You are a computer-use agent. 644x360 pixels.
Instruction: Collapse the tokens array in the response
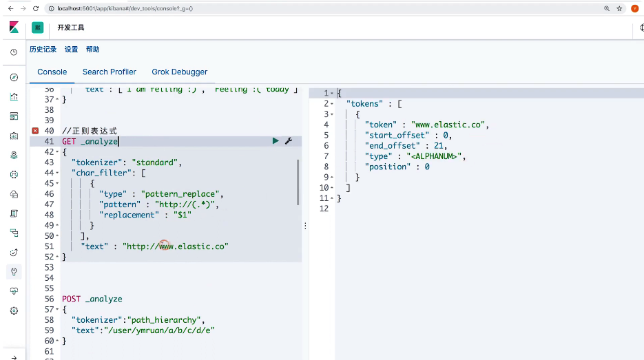[x=332, y=104]
